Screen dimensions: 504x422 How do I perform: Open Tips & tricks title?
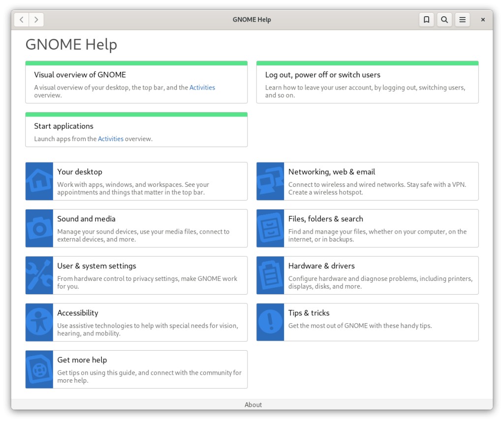309,313
